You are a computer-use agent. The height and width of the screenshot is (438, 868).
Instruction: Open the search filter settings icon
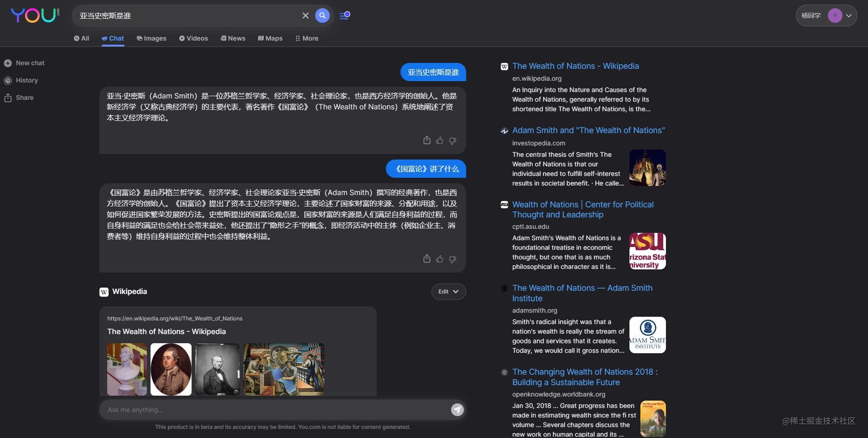pos(345,15)
